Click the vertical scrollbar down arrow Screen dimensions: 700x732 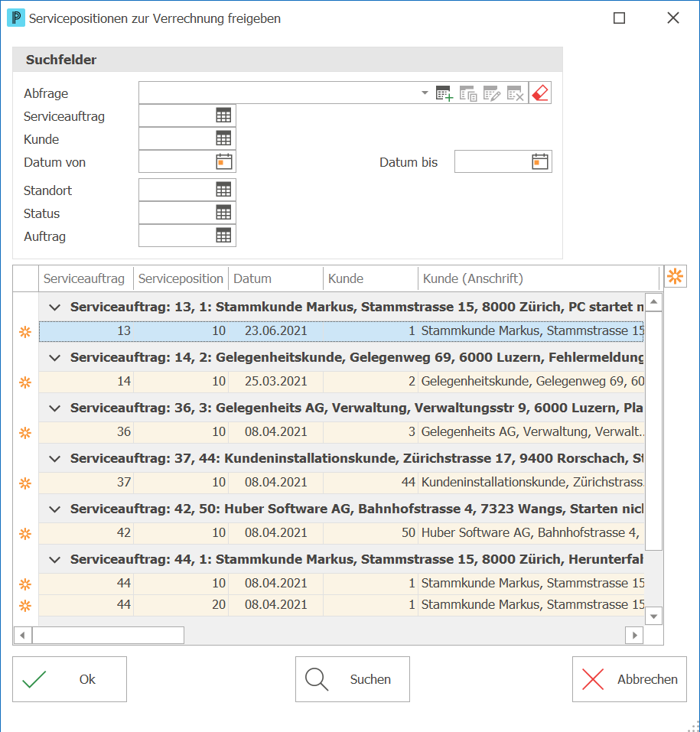point(654,617)
